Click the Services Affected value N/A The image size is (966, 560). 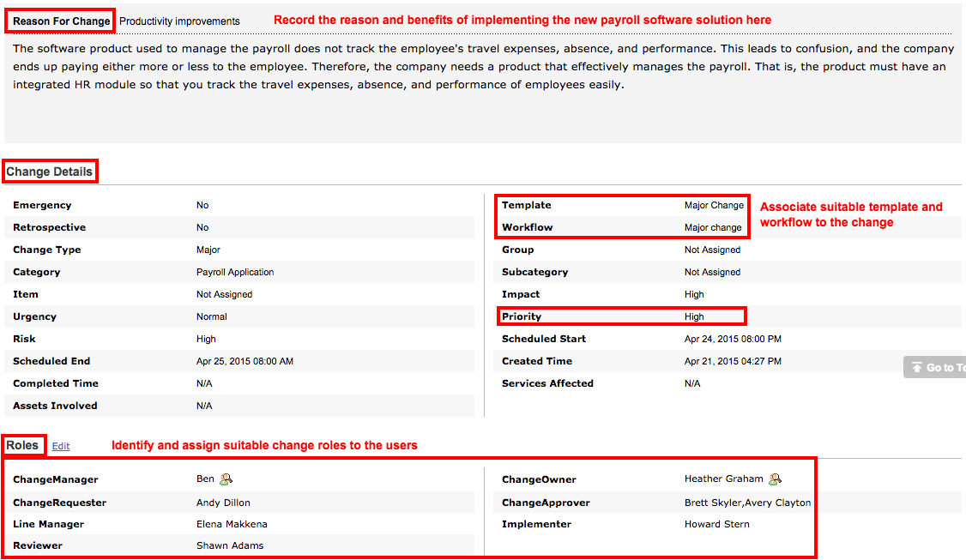(691, 383)
